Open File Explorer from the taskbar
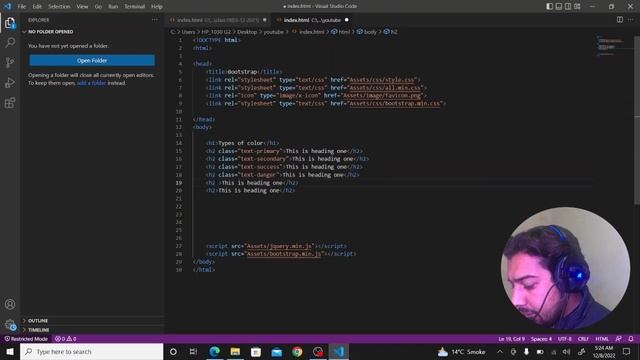Screen dimensions: 640x360 (x=236, y=351)
